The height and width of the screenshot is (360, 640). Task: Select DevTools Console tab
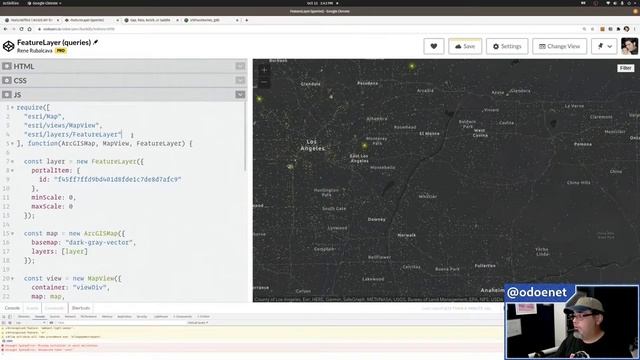[40, 317]
